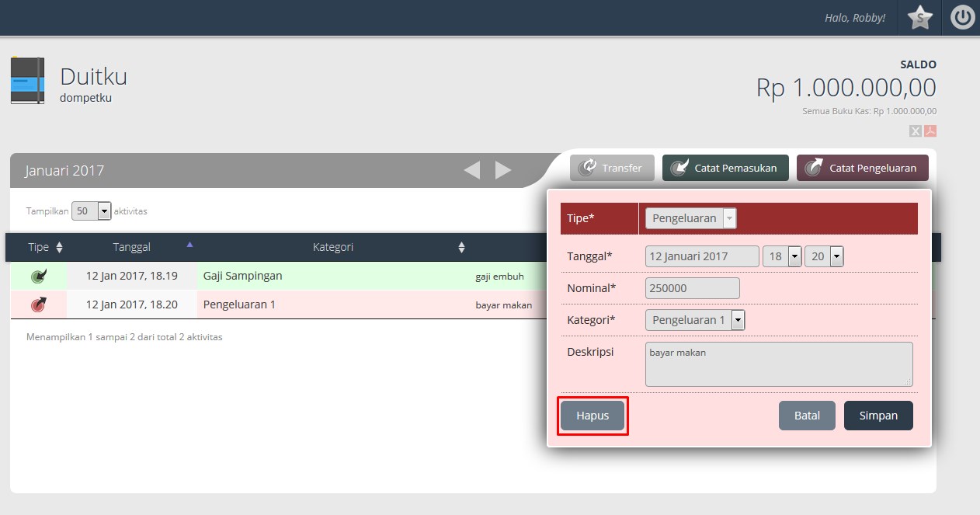This screenshot has height=515, width=980.
Task: Click the Transfer button
Action: [x=612, y=168]
